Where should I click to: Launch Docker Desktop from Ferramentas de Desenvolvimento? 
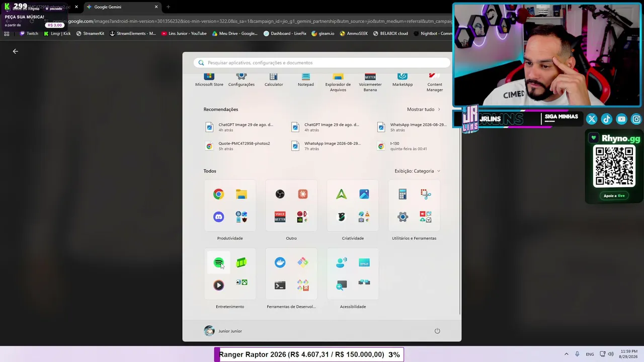(x=280, y=262)
